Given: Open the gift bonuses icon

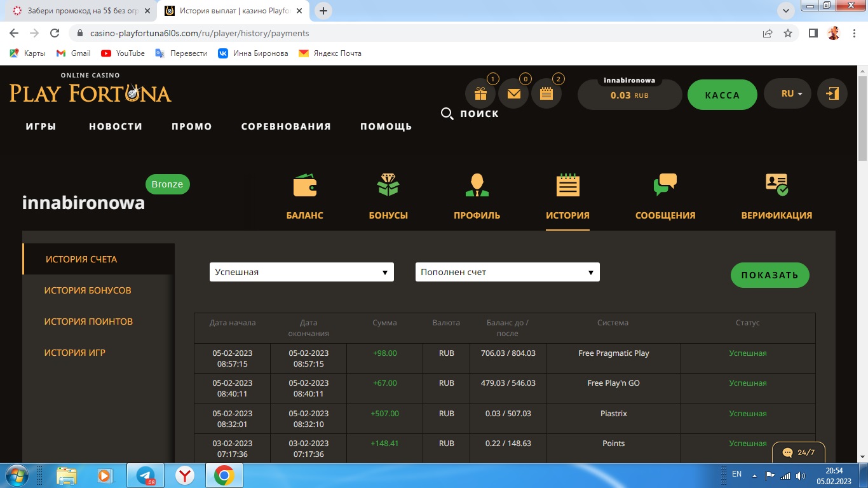Looking at the screenshot, I should [480, 94].
